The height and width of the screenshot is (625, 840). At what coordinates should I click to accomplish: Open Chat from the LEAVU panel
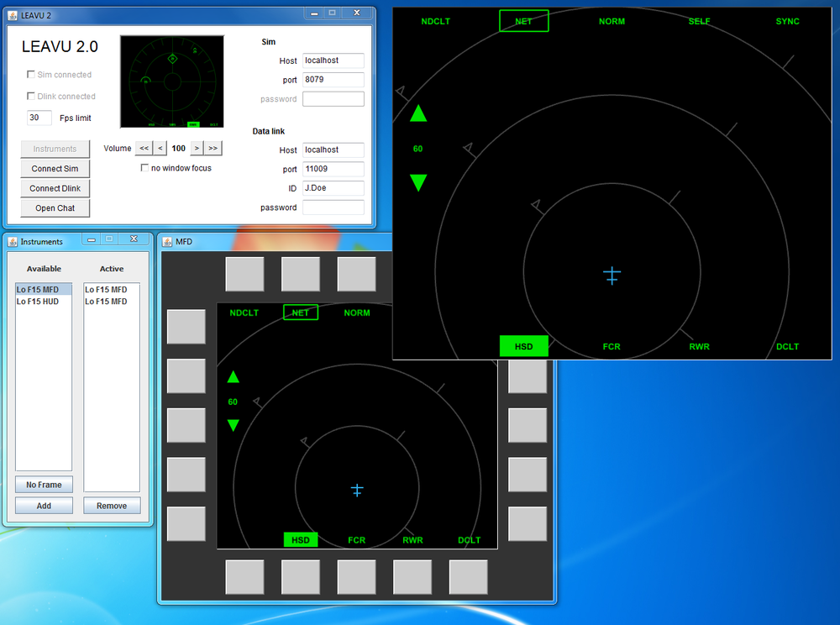55,208
